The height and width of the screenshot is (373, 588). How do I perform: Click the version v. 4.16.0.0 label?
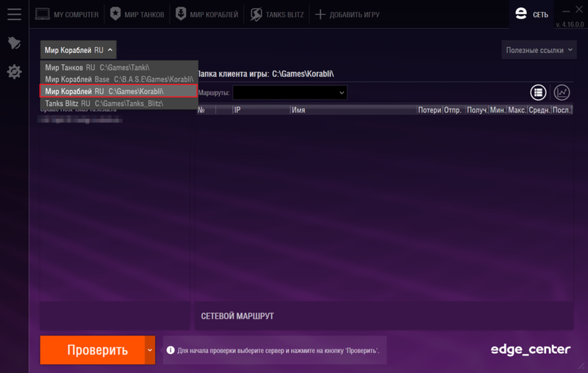tap(570, 25)
